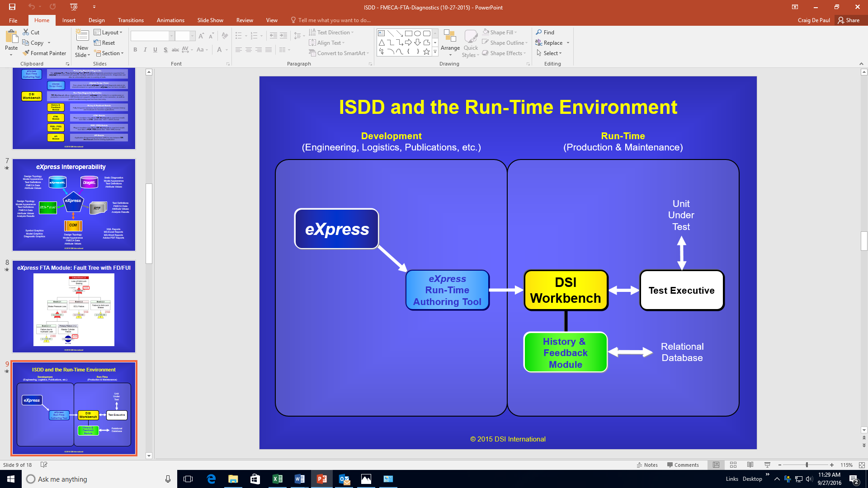The width and height of the screenshot is (868, 488).
Task: Start slideshow from the beginning icon
Action: click(74, 7)
